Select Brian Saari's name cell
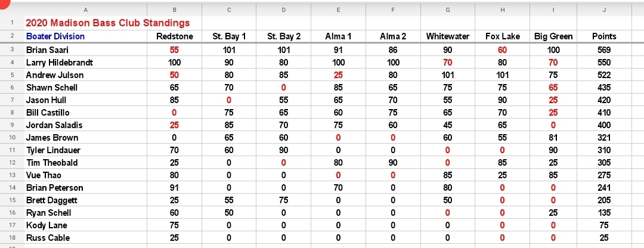This screenshot has width=644, height=248. (48, 50)
